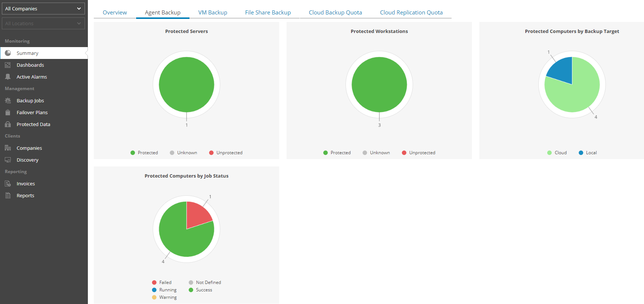644x304 pixels.
Task: Toggle Unprotected legend in Protected Servers chart
Action: [x=226, y=153]
